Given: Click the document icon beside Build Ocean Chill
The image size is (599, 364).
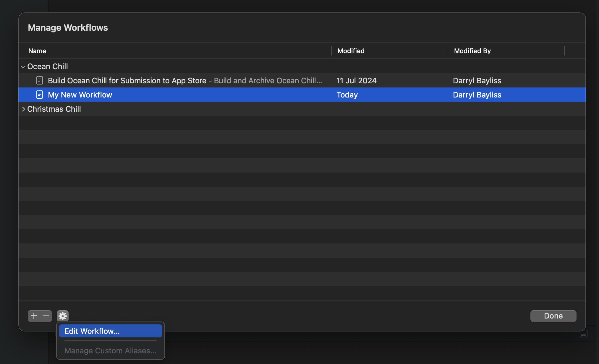Looking at the screenshot, I should point(40,80).
